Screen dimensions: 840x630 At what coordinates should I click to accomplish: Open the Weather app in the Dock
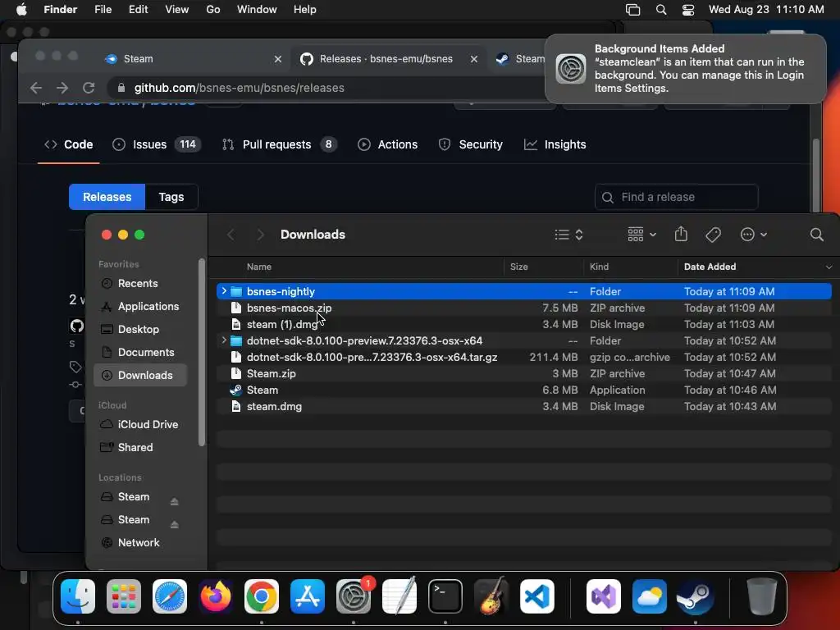pos(650,596)
